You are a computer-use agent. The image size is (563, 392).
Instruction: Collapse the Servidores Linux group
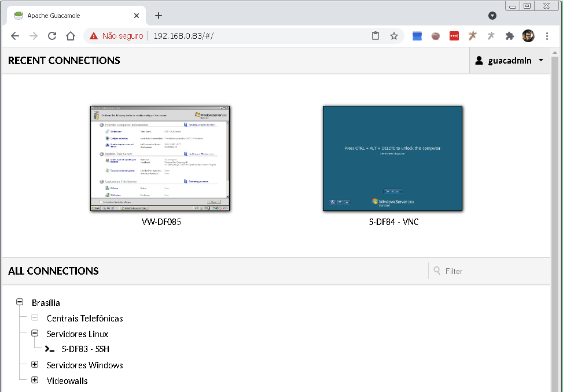35,333
